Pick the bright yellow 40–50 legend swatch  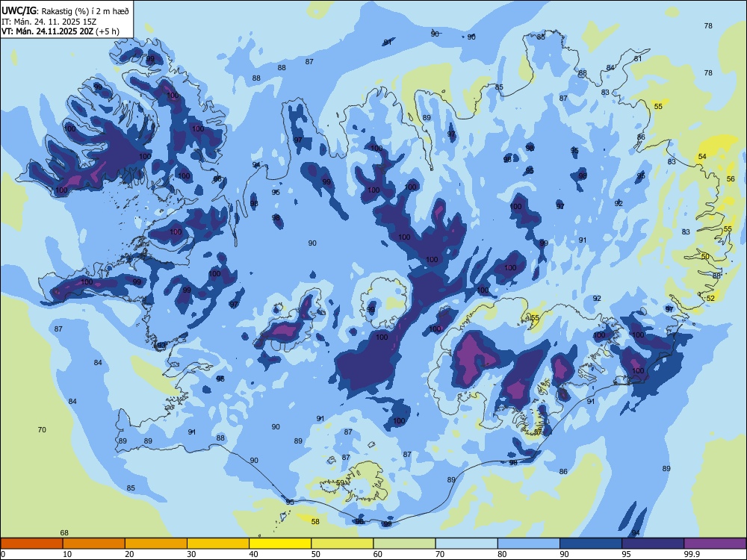pos(280,544)
